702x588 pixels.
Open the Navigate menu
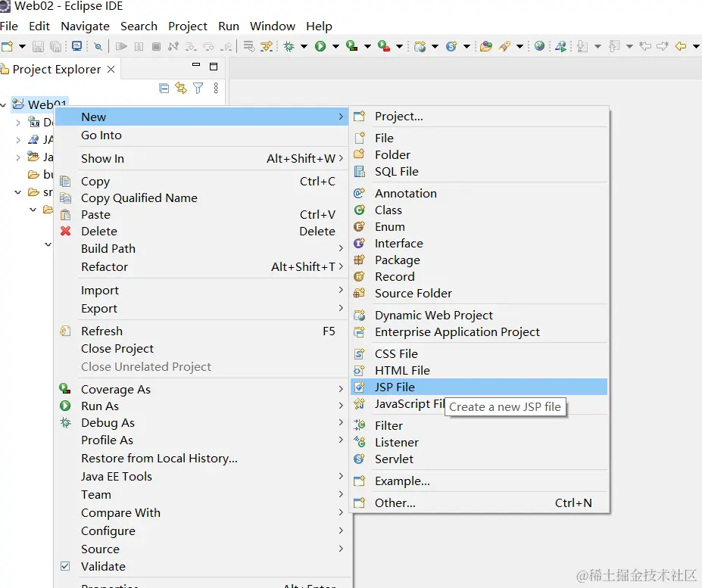tap(85, 26)
